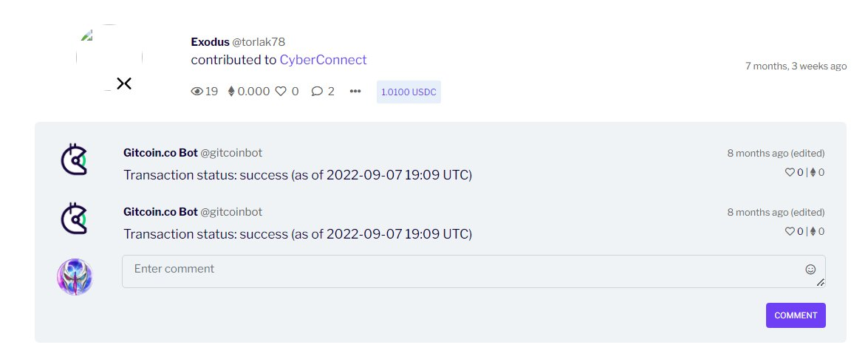Like the first bot comment heart
Image resolution: width=868 pixels, height=356 pixels.
coord(789,172)
